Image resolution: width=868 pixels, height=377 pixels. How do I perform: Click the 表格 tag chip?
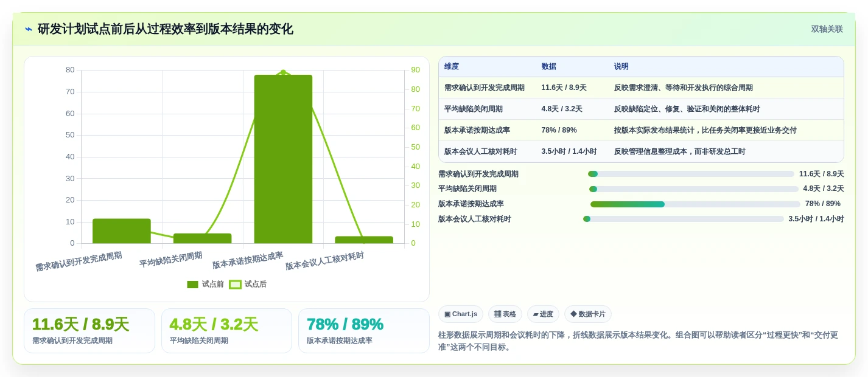[x=505, y=314]
